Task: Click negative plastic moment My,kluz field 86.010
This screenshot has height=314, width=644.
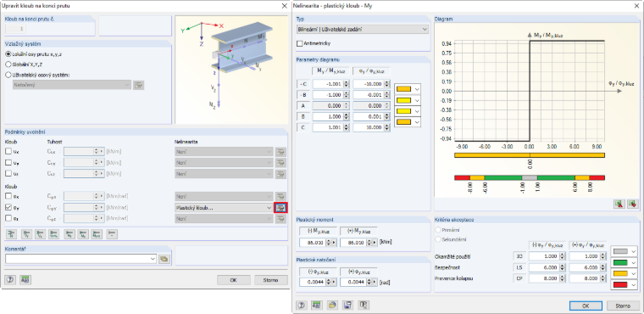Action: click(313, 243)
